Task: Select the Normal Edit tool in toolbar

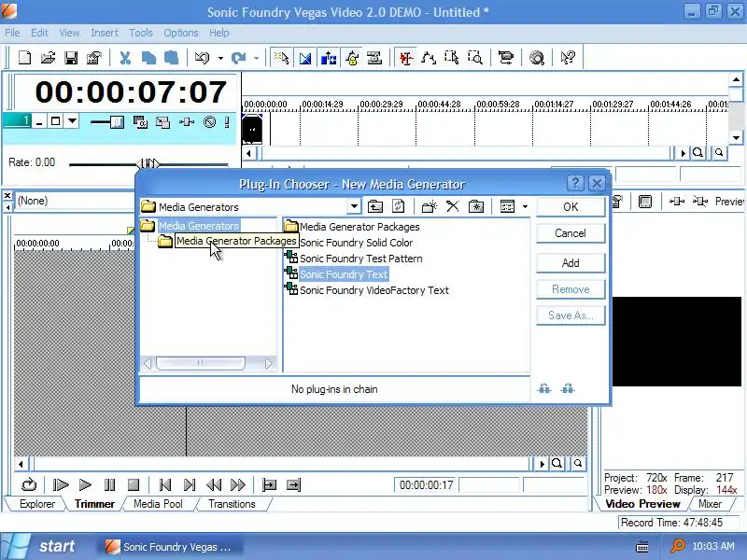Action: pos(405,58)
